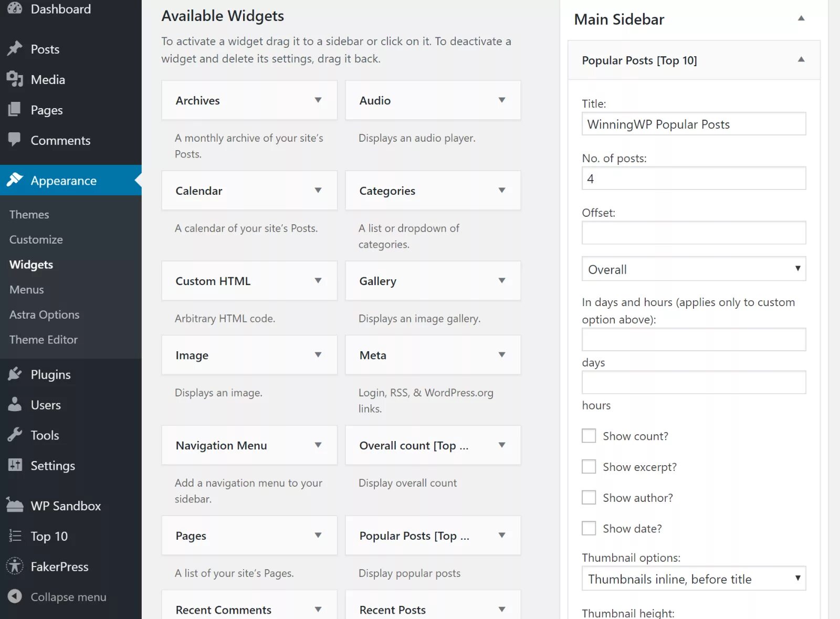This screenshot has width=840, height=619.
Task: Click the No. of posts field
Action: [694, 179]
